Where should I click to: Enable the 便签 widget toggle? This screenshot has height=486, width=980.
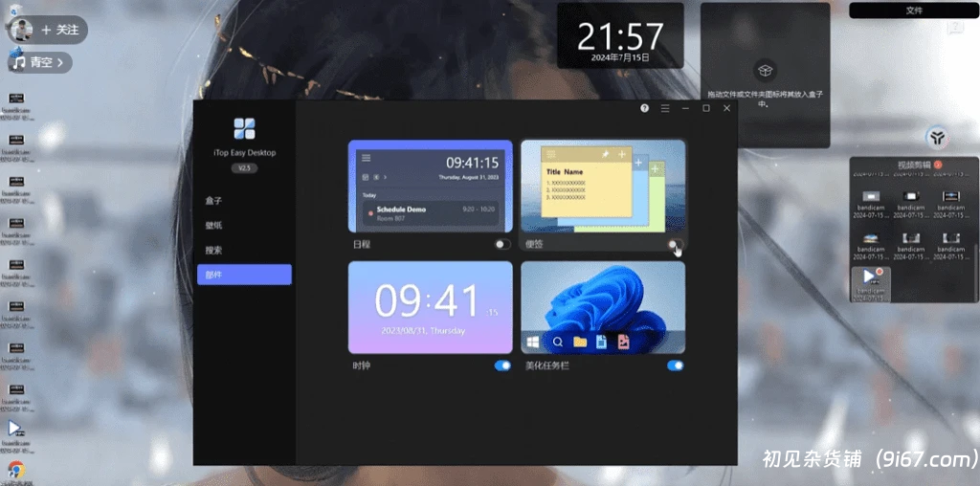pos(675,244)
